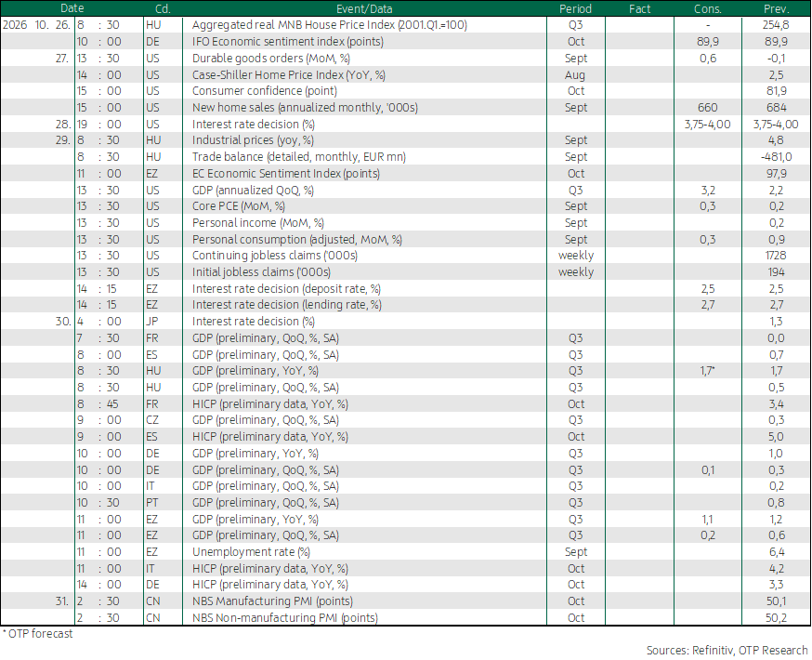Image resolution: width=812 pixels, height=660 pixels.
Task: Select "Consumer confidence (point)" event
Action: (x=265, y=91)
